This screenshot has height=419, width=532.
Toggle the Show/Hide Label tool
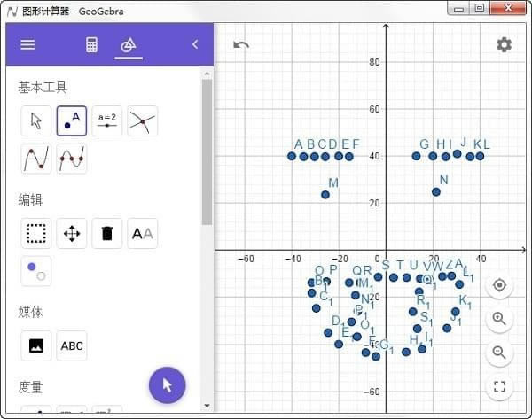[x=142, y=233]
